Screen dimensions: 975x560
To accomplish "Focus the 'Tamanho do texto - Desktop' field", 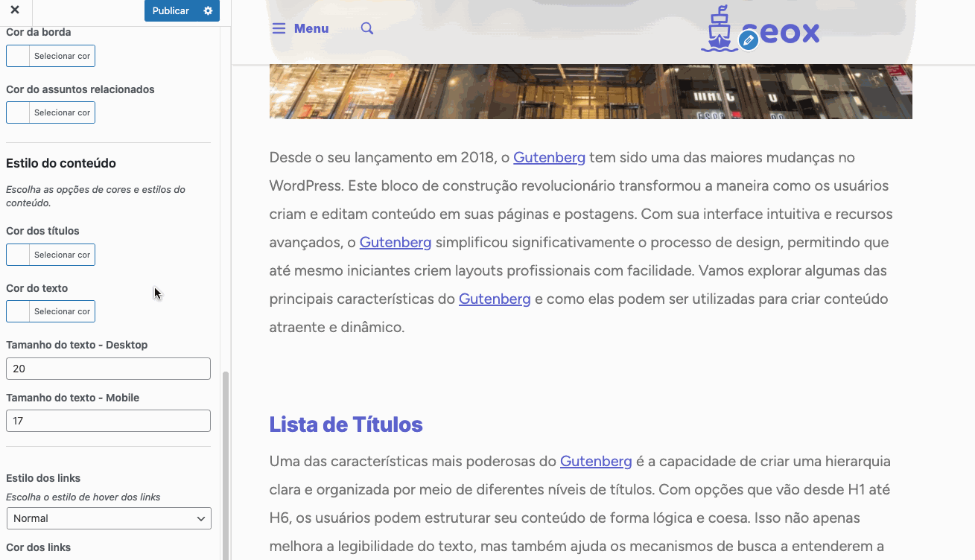I will [108, 369].
